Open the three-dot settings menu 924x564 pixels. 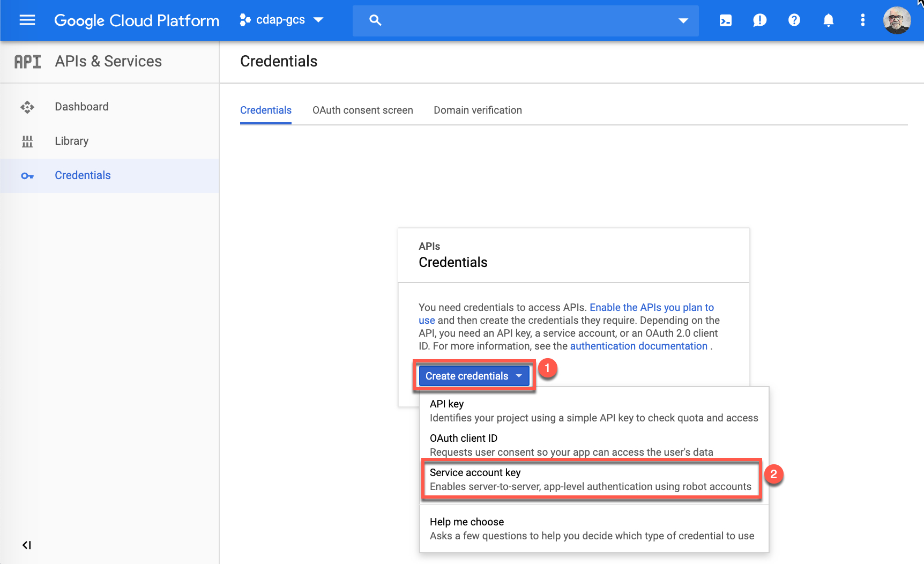click(863, 20)
